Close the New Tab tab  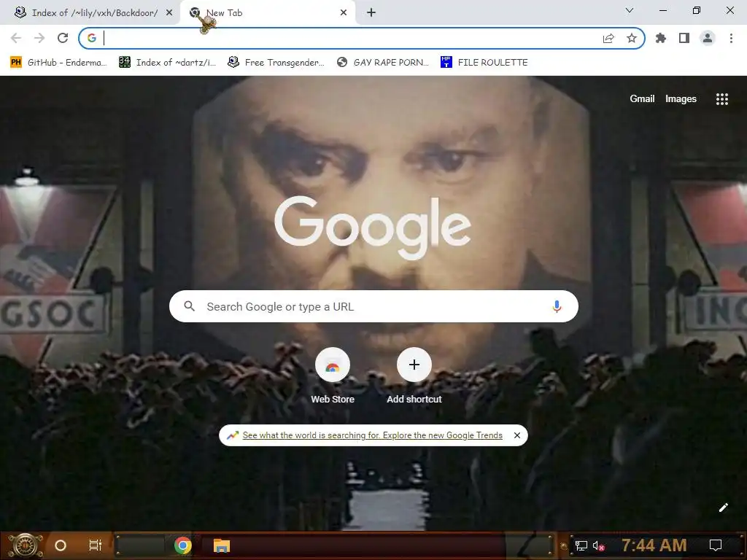(344, 13)
